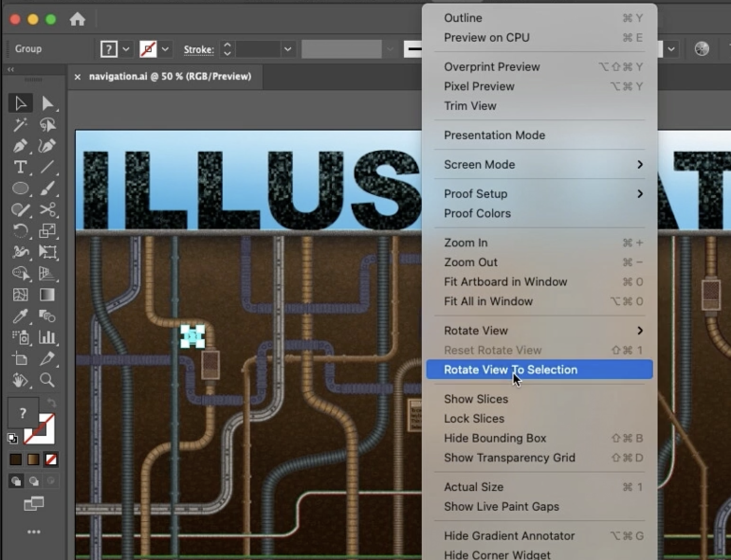Select the Slice tool
The image size is (731, 560).
point(47,359)
